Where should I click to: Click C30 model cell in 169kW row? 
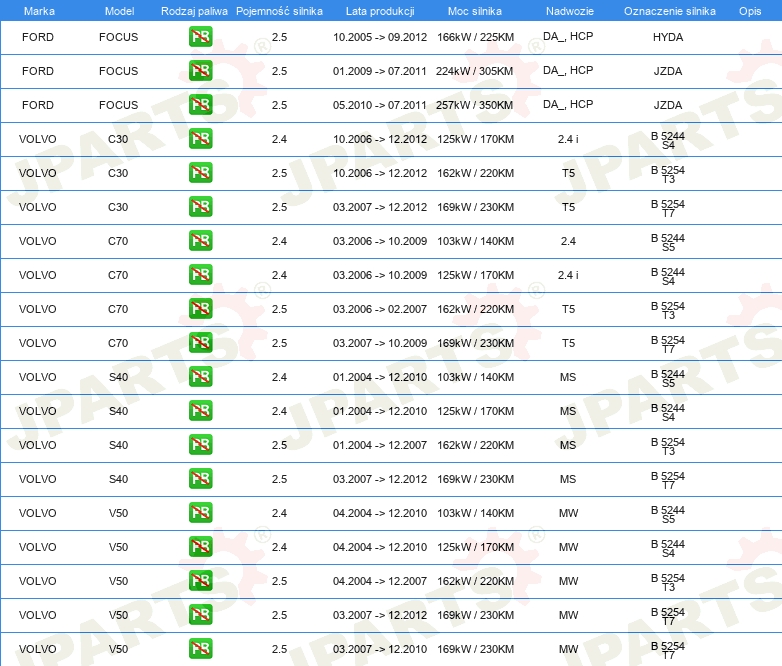point(118,207)
